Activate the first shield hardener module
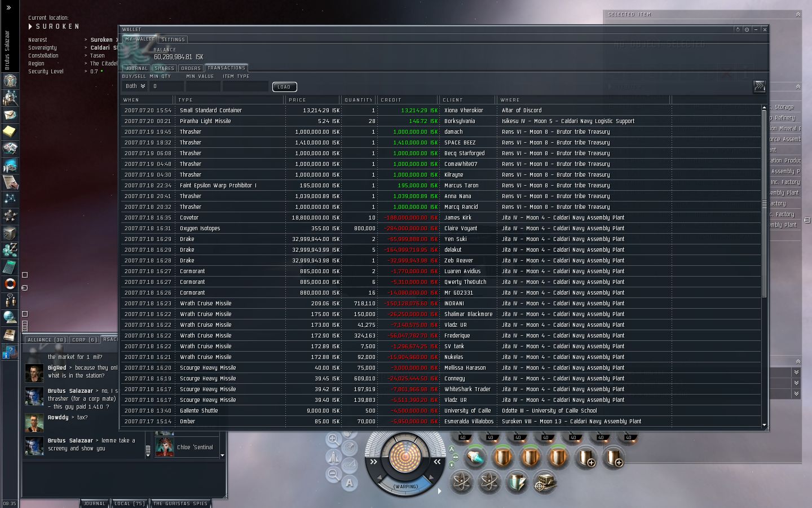The width and height of the screenshot is (812, 508). tap(502, 457)
